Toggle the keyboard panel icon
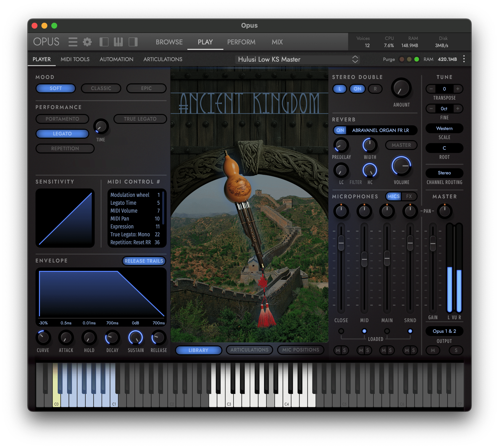Image resolution: width=499 pixels, height=448 pixels. pyautogui.click(x=118, y=42)
